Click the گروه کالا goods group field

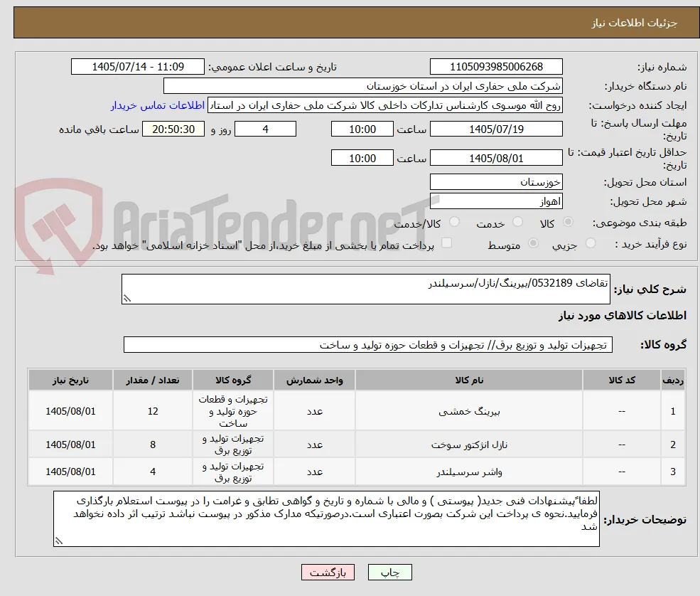point(368,345)
